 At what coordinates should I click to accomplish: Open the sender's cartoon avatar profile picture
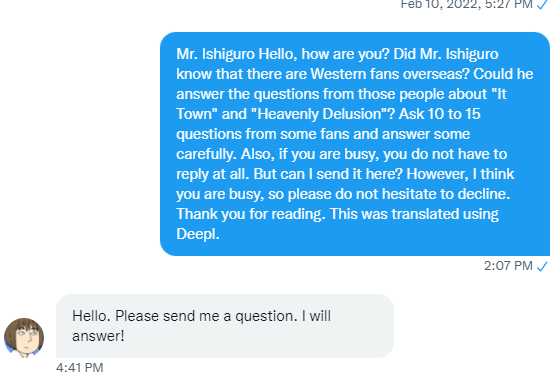[24, 338]
